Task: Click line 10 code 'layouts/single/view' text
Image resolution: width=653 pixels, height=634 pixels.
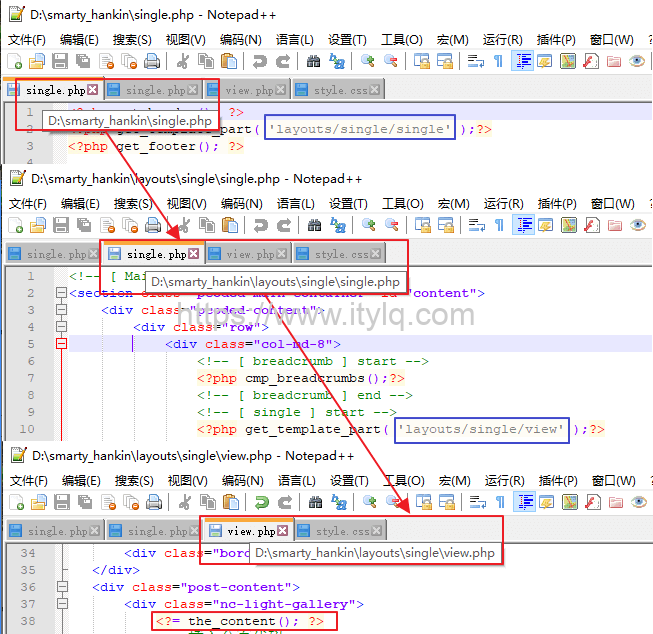Action: [x=482, y=429]
